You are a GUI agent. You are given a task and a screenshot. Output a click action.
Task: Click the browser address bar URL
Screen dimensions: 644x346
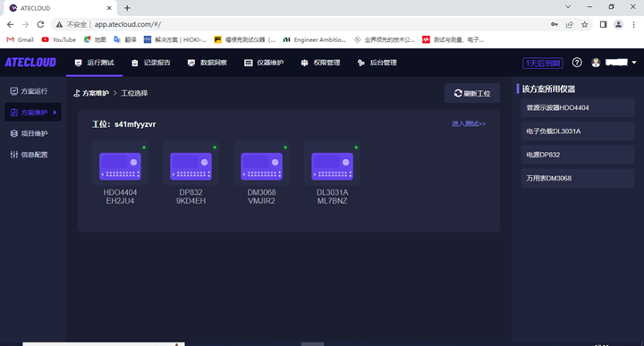coord(128,25)
